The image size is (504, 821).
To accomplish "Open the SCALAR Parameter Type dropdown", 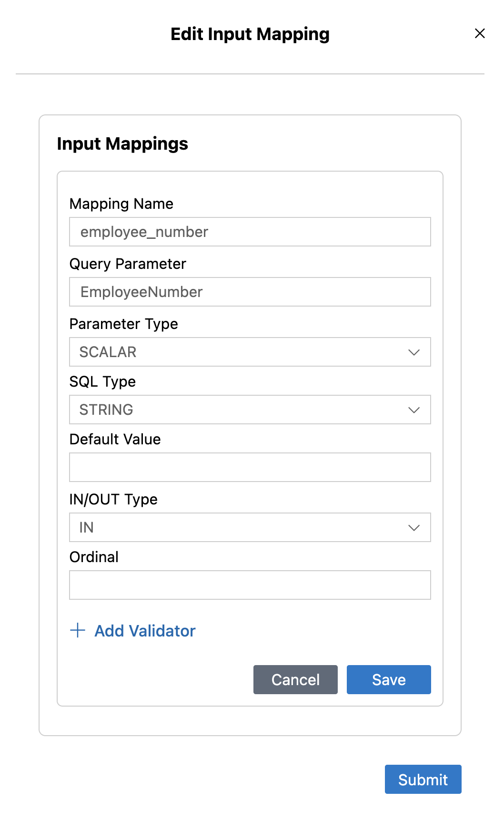I will (238, 352).
